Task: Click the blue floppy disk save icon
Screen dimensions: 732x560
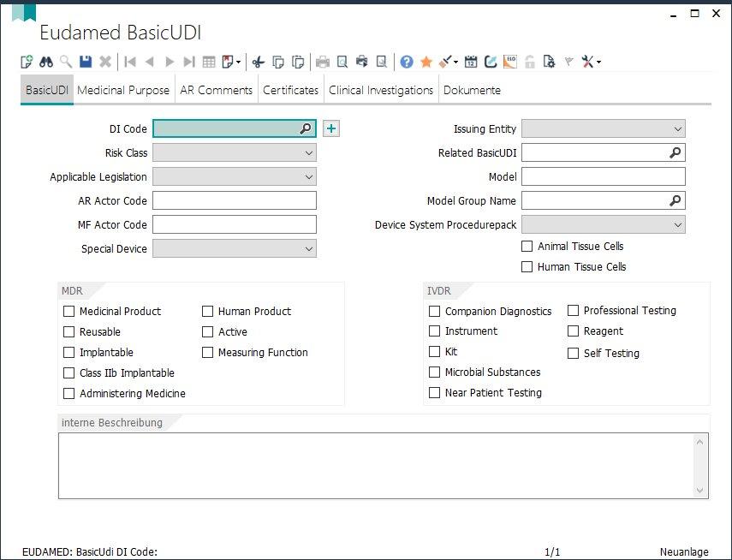Action: coord(86,62)
